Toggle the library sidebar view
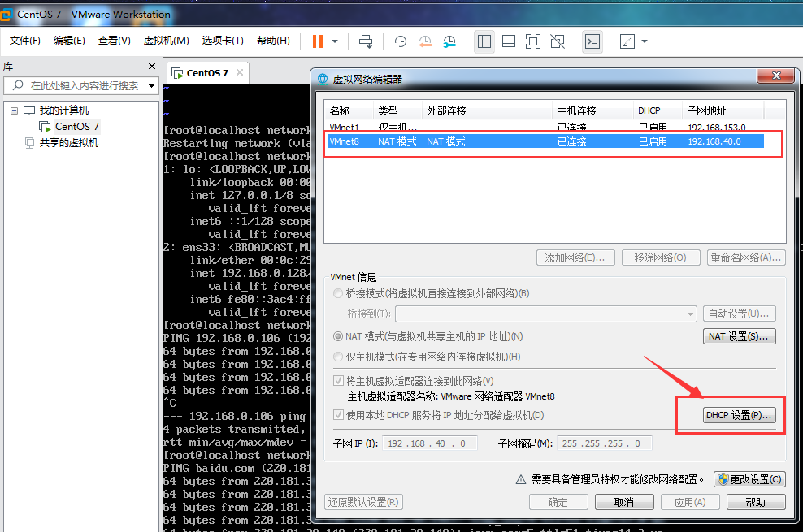Viewport: 803px width, 532px height. coord(484,41)
